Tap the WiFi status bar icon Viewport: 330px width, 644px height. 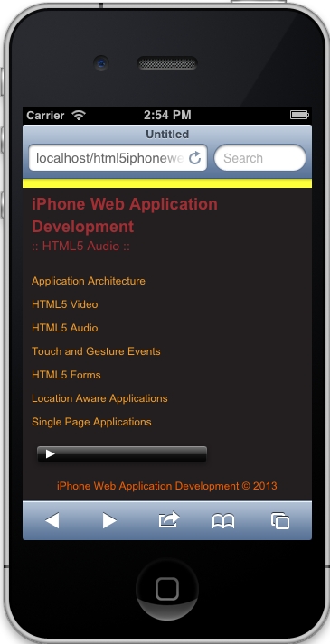point(78,115)
